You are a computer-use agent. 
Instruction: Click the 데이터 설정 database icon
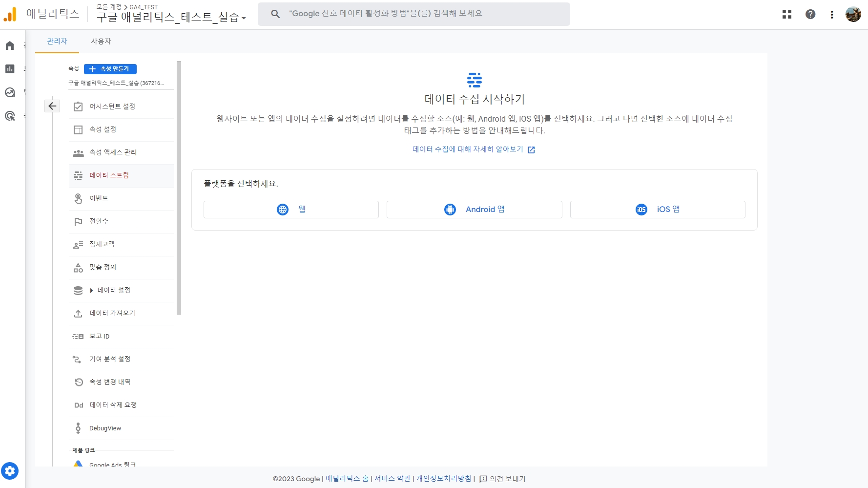click(x=78, y=291)
